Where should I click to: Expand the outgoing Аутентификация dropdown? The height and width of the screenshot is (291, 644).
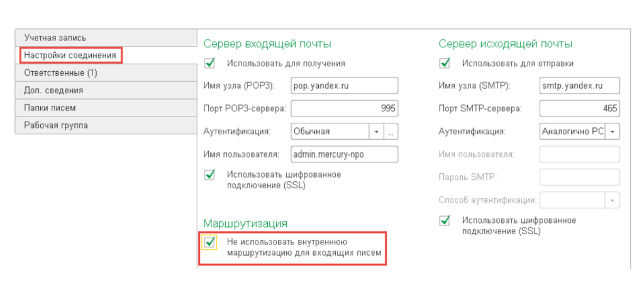click(x=613, y=132)
